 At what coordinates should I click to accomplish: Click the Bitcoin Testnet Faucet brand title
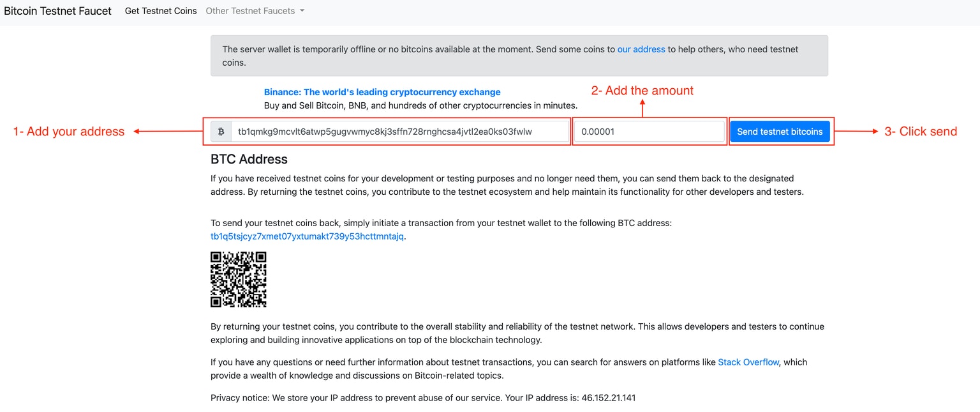[57, 11]
